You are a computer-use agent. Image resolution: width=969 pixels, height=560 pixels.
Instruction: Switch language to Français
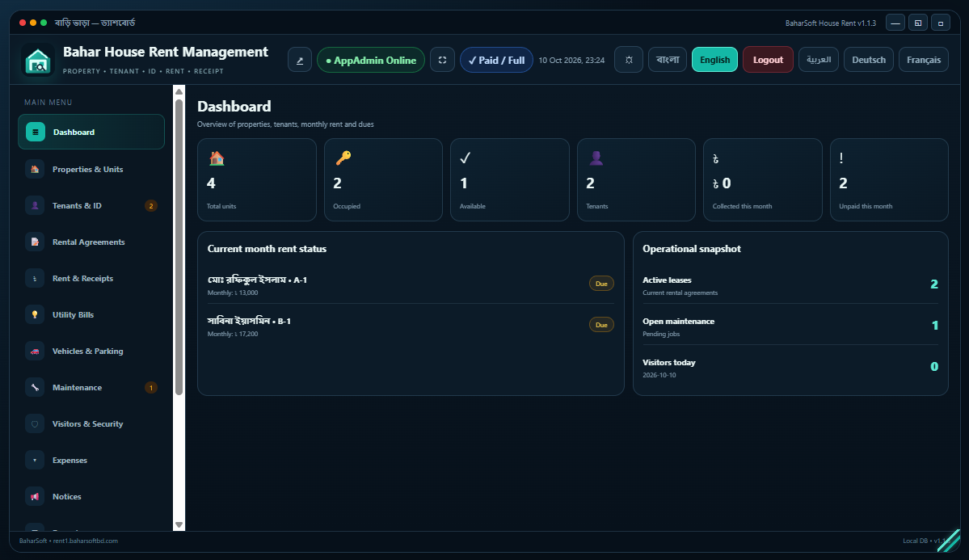point(924,60)
